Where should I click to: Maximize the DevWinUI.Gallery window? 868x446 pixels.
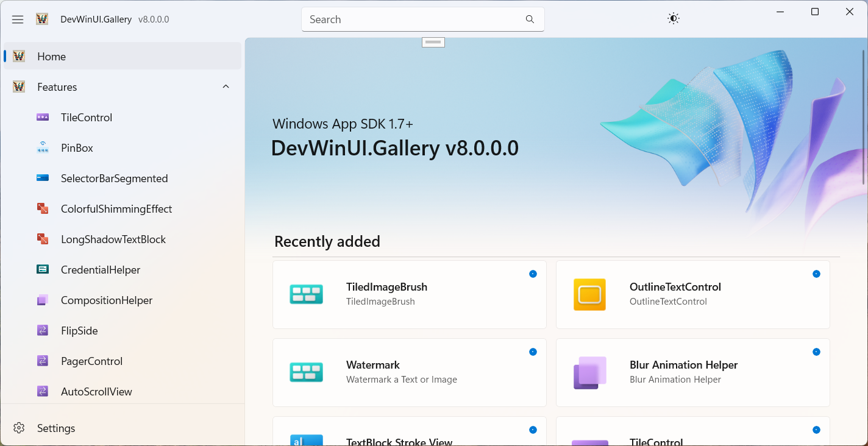[815, 12]
